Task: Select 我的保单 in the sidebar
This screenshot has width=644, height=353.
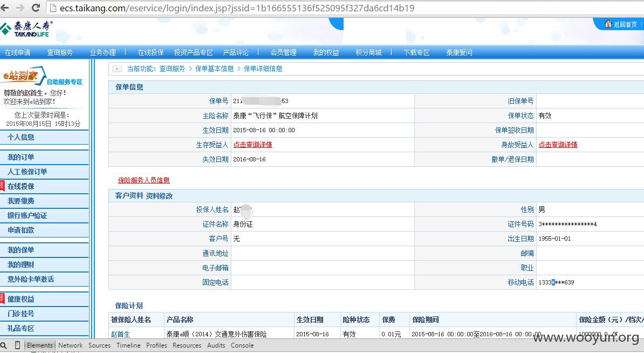Action: point(20,250)
